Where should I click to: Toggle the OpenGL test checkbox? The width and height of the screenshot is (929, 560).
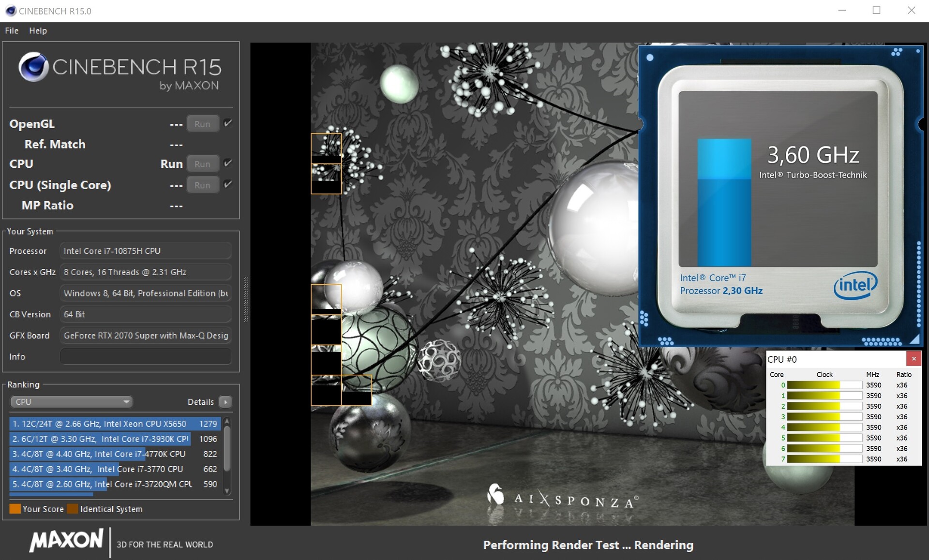pyautogui.click(x=228, y=123)
